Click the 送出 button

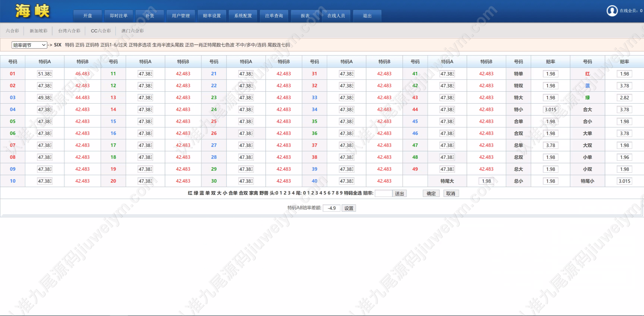[399, 193]
